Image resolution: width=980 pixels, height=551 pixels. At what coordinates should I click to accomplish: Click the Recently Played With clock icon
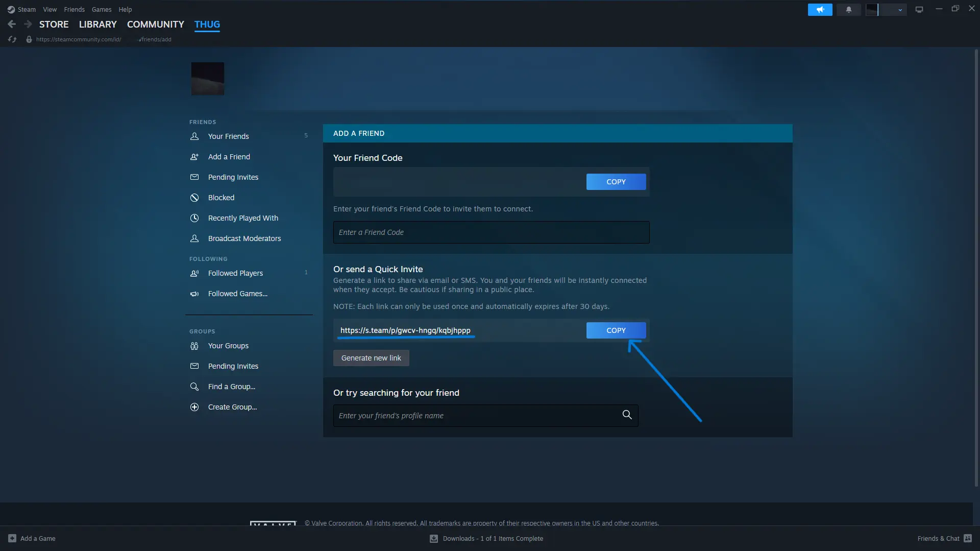[194, 218]
